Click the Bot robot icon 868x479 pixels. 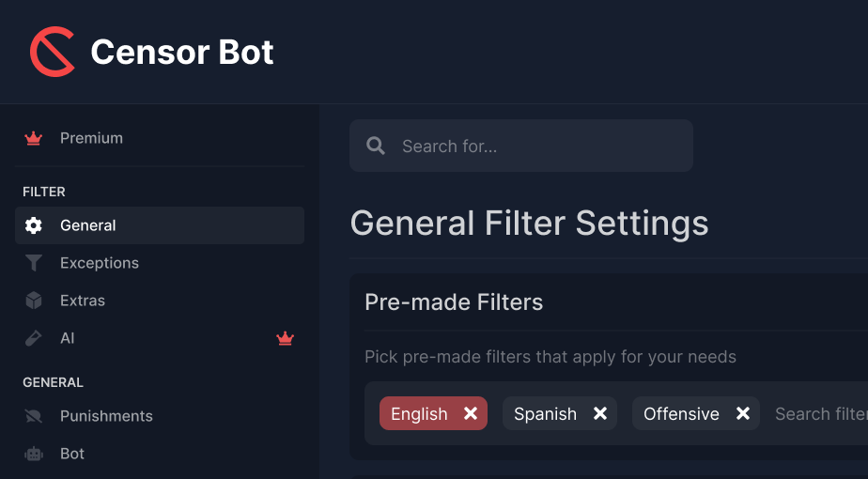pyautogui.click(x=34, y=454)
